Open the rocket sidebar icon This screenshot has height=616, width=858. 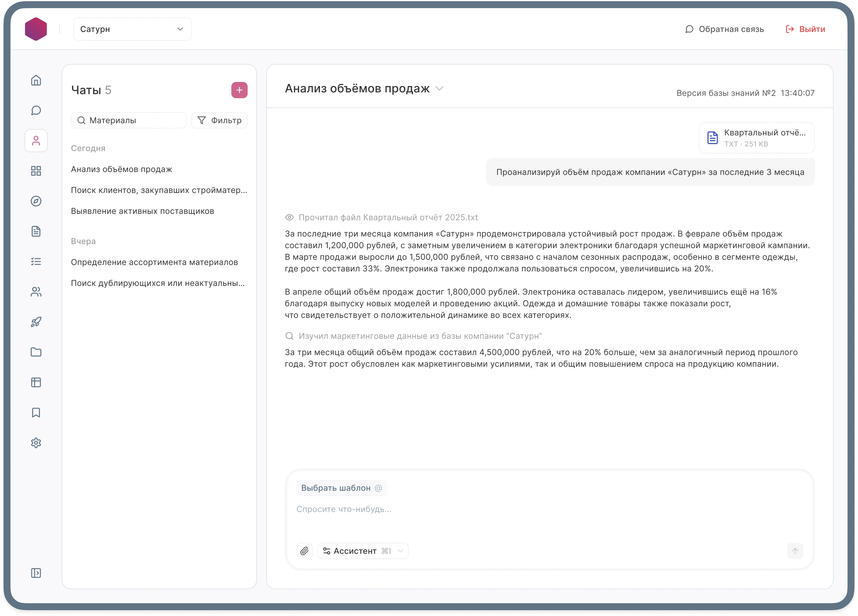pos(36,322)
